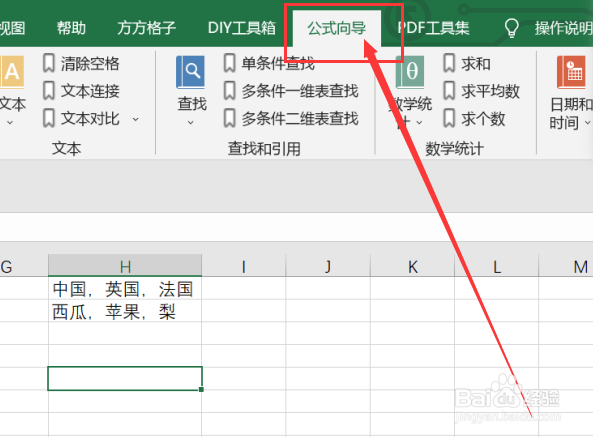Click the yellow 文本 A icon

[x=12, y=72]
